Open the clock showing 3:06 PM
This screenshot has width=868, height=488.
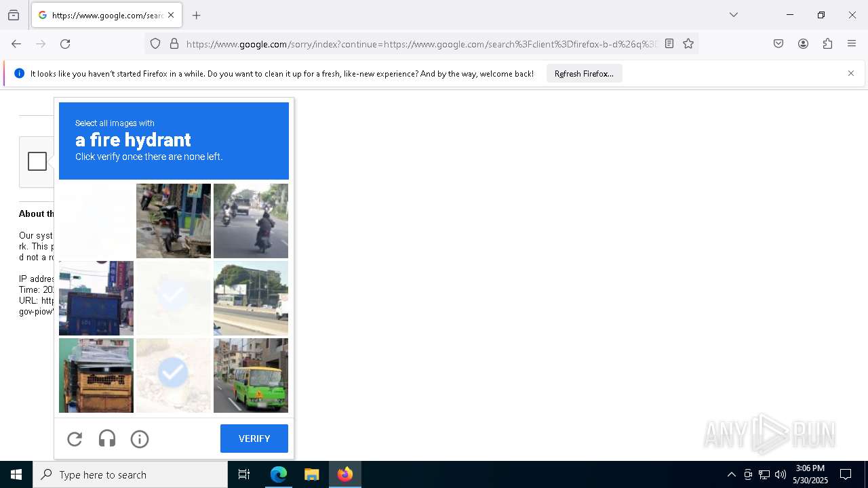pos(810,474)
